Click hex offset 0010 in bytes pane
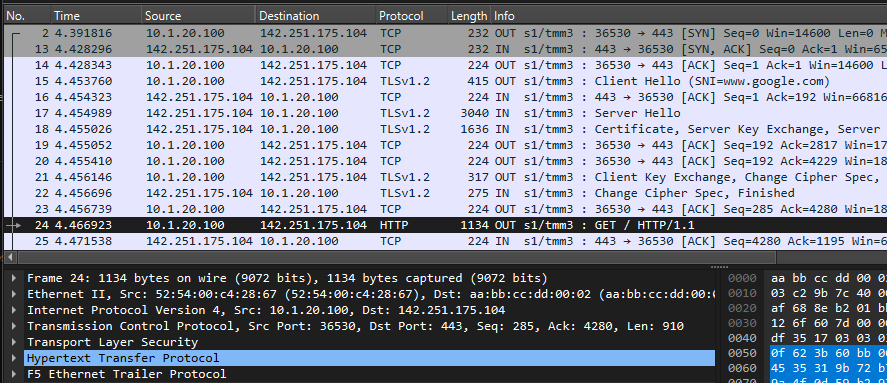The image size is (887, 383). coord(742,293)
